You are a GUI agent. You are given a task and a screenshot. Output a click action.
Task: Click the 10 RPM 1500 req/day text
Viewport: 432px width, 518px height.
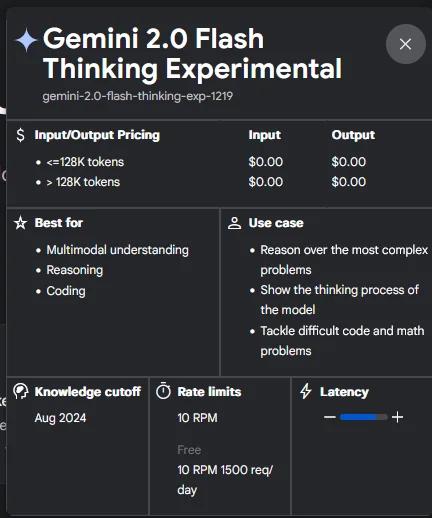pyautogui.click(x=225, y=480)
